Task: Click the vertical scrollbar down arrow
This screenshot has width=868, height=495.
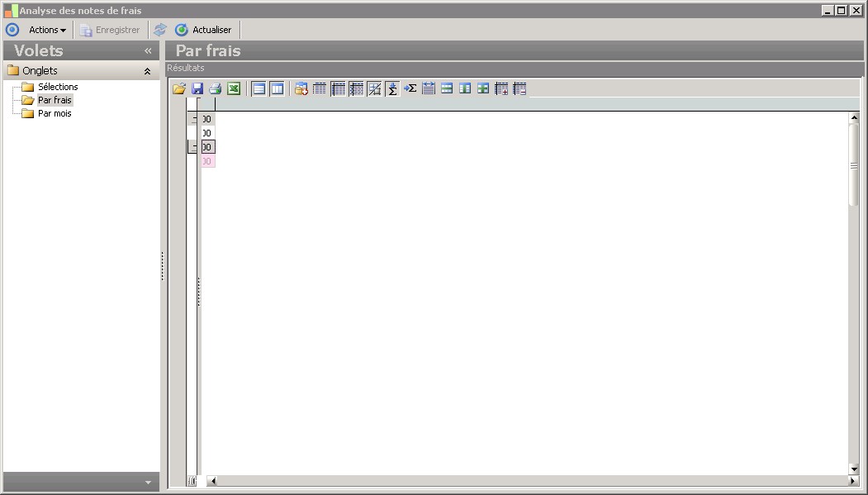Action: pos(854,469)
